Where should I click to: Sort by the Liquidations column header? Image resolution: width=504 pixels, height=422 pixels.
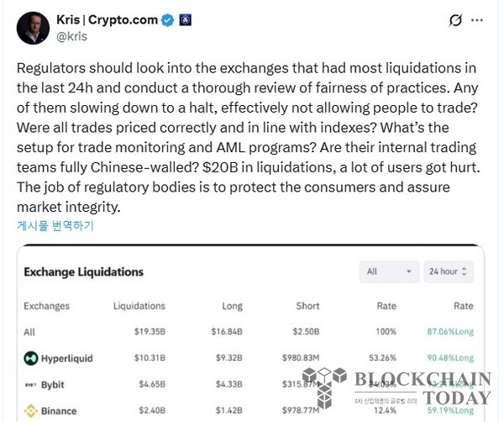pyautogui.click(x=139, y=306)
